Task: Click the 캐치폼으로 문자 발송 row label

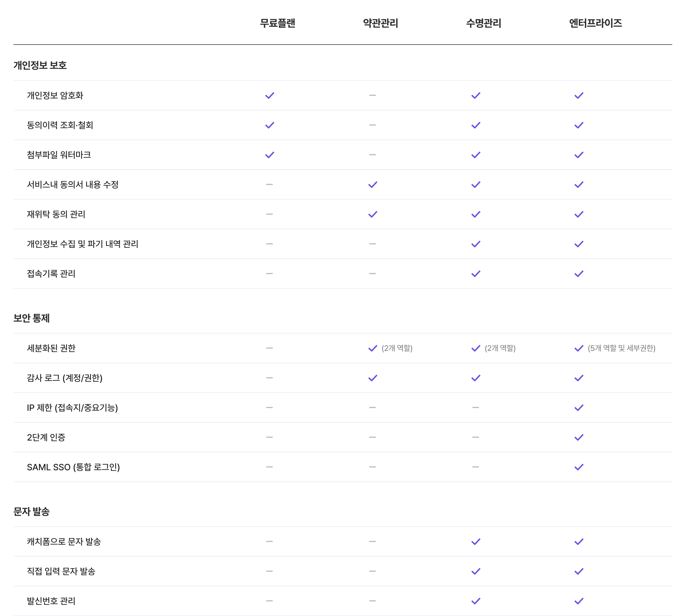Action: (64, 542)
